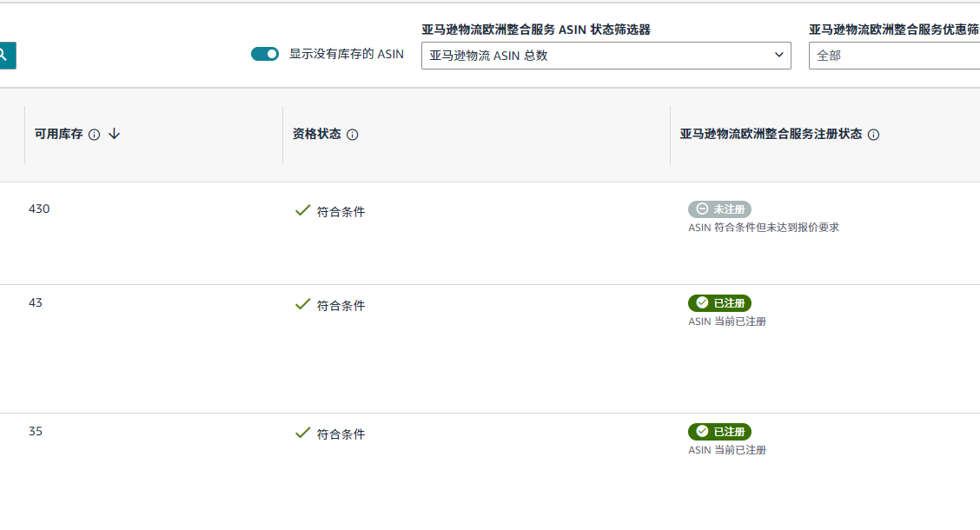Click the 已注册 badge in the 43 row
Screen dimensions: 980x530
point(719,303)
